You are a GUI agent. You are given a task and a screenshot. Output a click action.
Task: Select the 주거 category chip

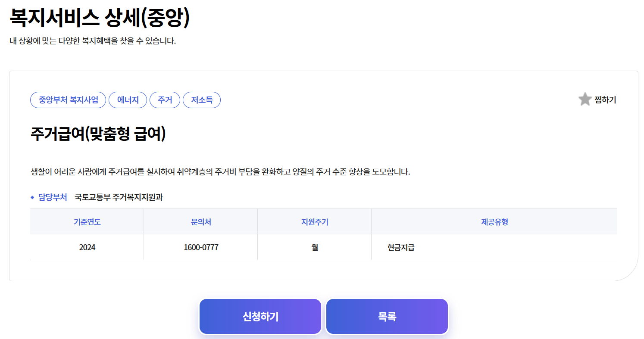(x=165, y=100)
